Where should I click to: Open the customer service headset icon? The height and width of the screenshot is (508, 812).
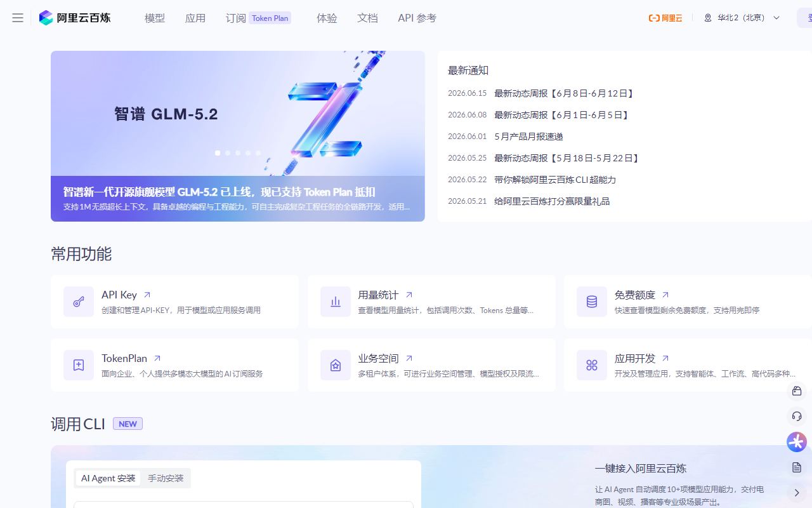(x=797, y=417)
